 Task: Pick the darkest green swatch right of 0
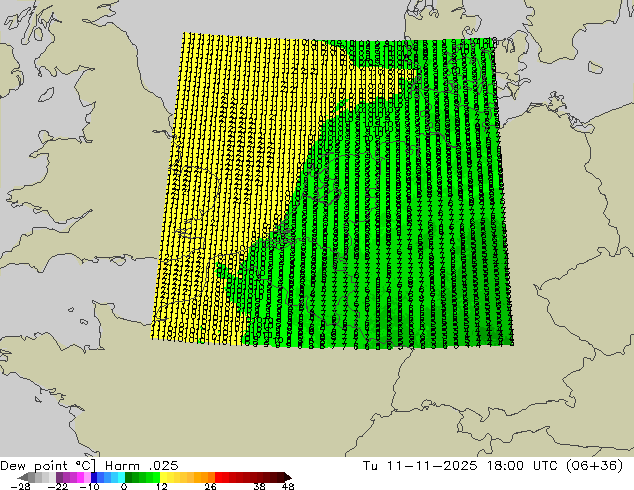[128, 477]
